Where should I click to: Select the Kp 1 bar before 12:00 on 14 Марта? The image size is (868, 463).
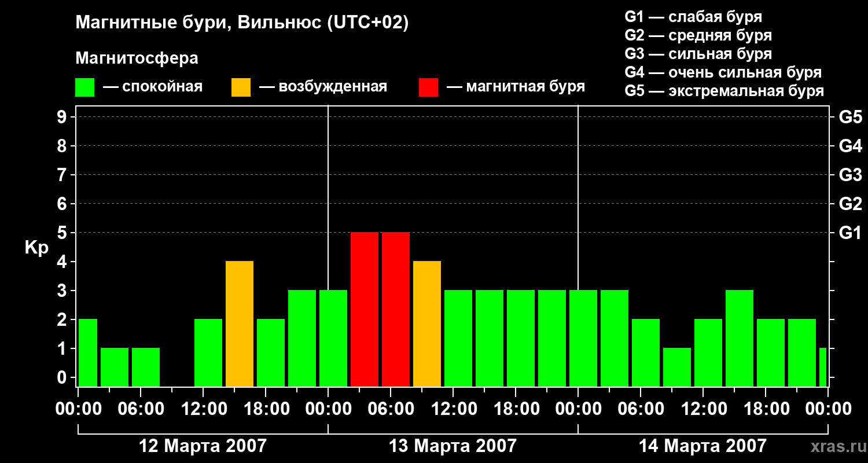[x=677, y=367]
